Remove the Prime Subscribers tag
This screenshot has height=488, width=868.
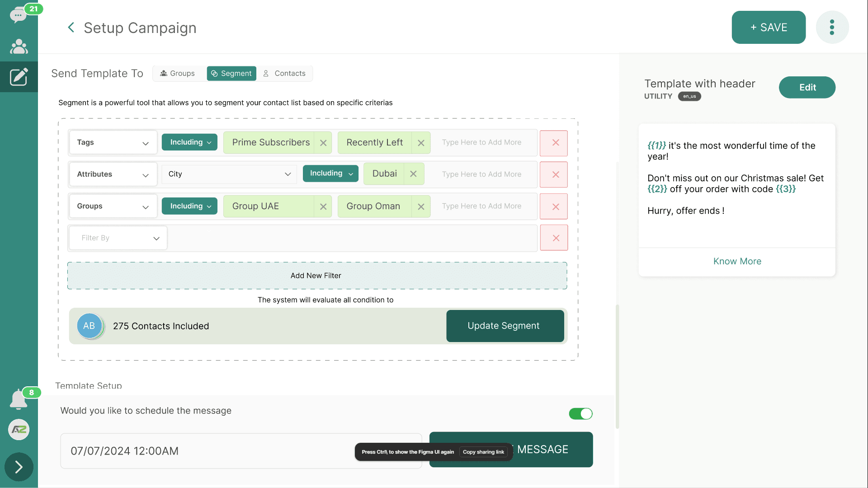(323, 143)
